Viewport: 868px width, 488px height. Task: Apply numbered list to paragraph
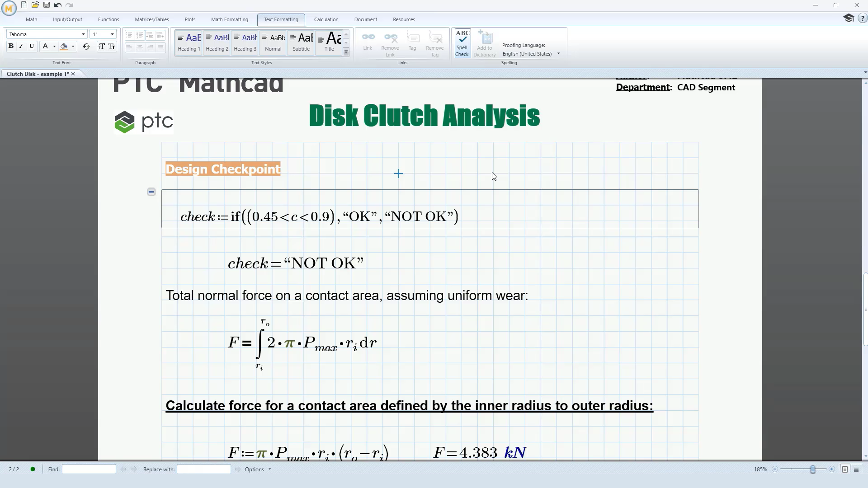tap(140, 35)
